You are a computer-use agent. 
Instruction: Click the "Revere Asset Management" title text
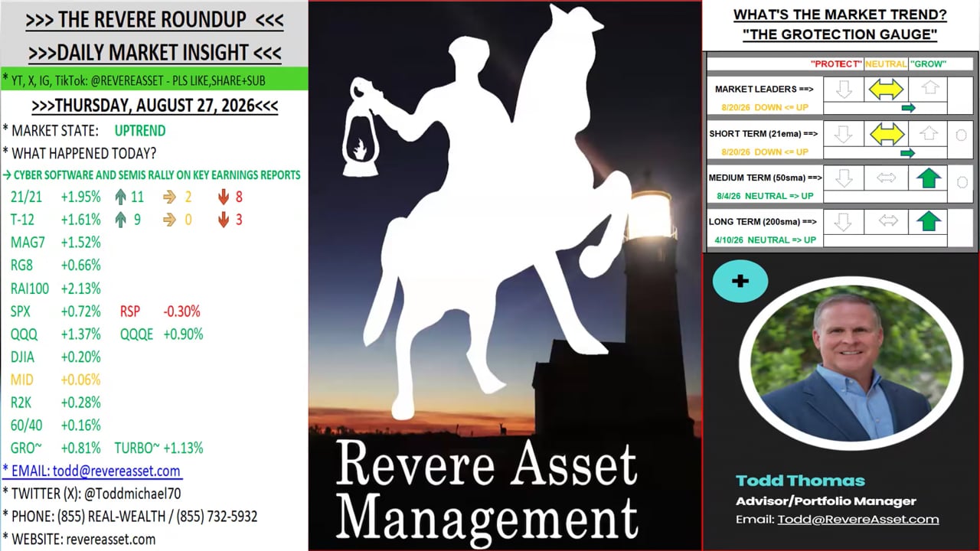click(x=486, y=490)
